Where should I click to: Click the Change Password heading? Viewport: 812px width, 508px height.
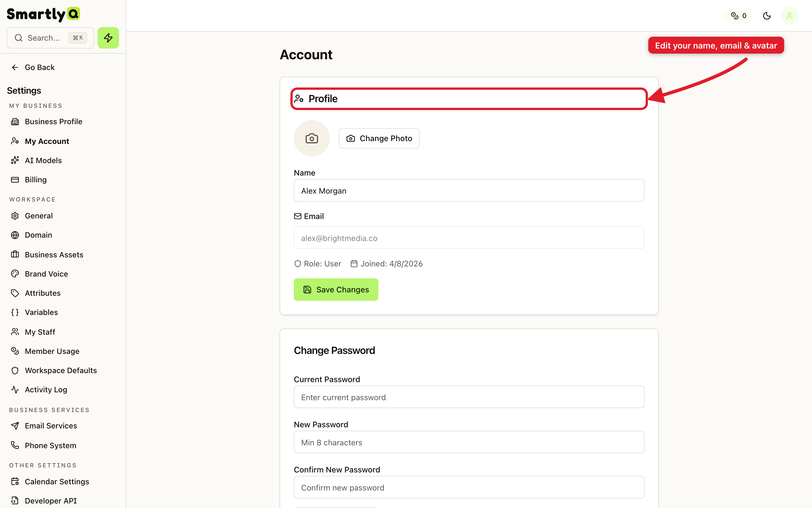click(x=334, y=351)
